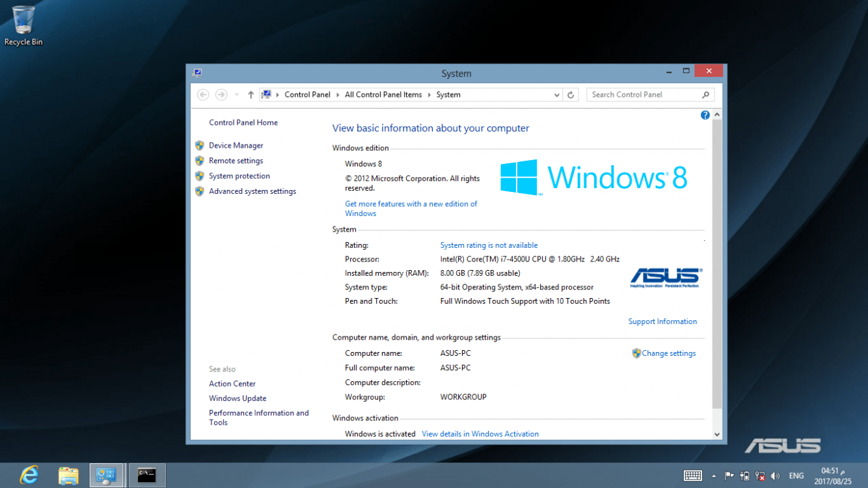Viewport: 868px width, 488px height.
Task: Go up one level with Up arrow
Action: pos(251,95)
